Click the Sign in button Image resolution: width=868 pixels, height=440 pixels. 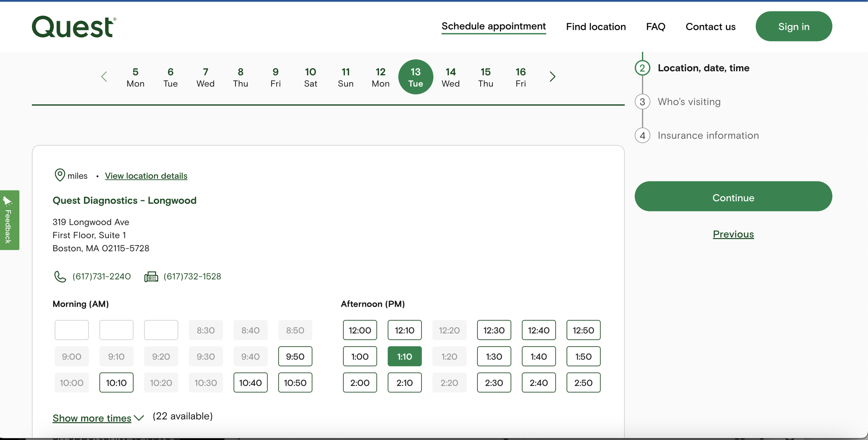[x=793, y=27]
